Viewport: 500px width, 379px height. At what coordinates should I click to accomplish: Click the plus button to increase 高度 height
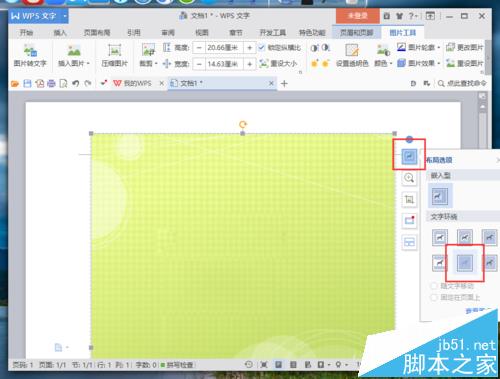point(249,48)
